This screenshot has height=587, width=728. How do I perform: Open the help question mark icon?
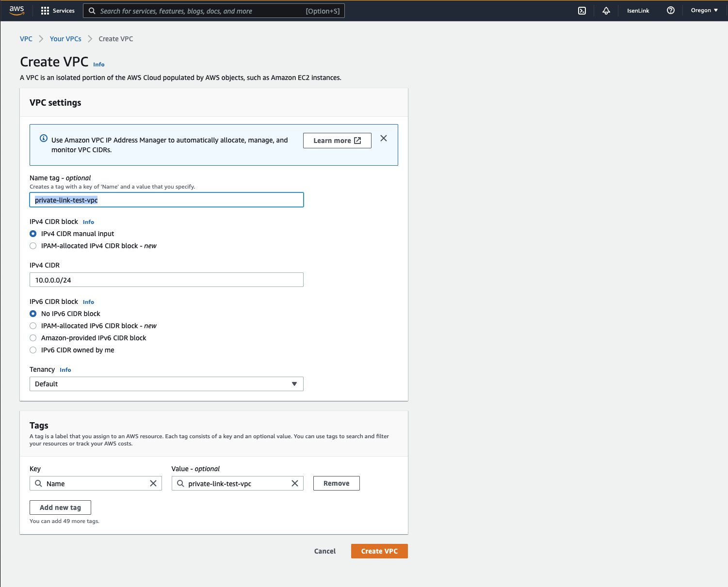coord(671,10)
